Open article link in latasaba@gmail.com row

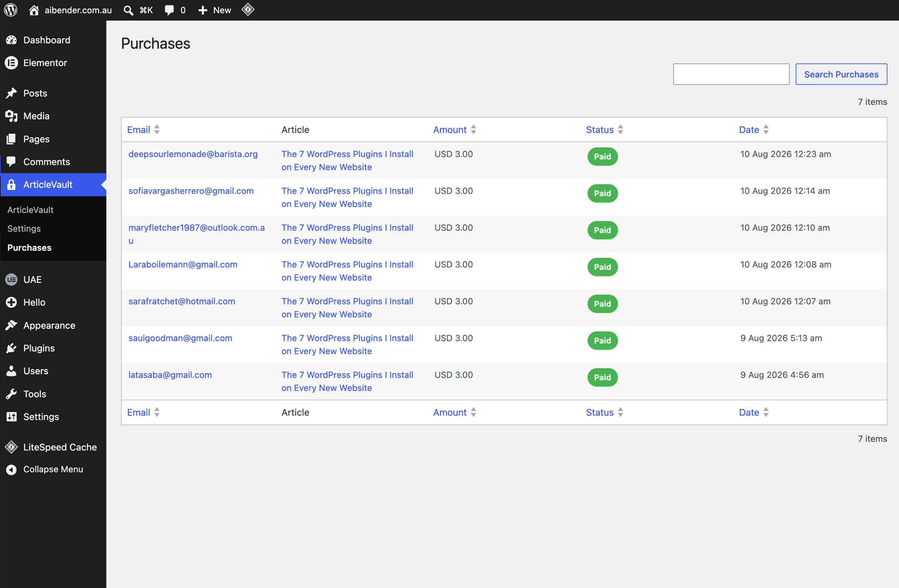(347, 382)
